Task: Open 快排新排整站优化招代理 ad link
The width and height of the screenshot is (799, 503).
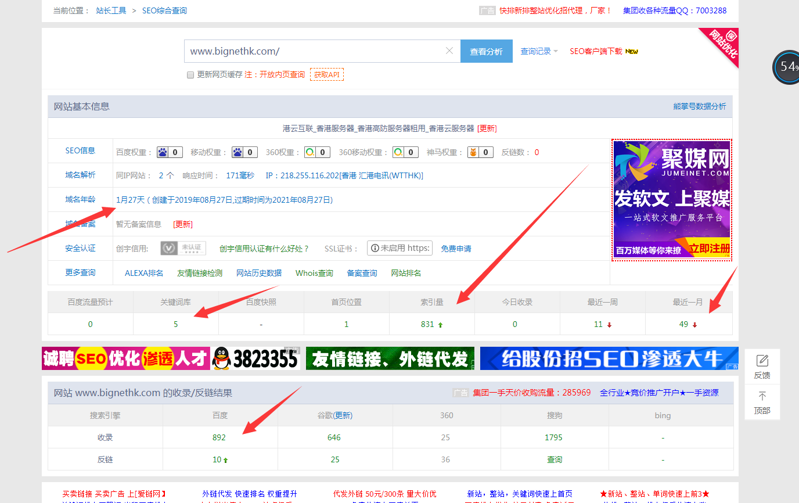Action: [x=555, y=11]
